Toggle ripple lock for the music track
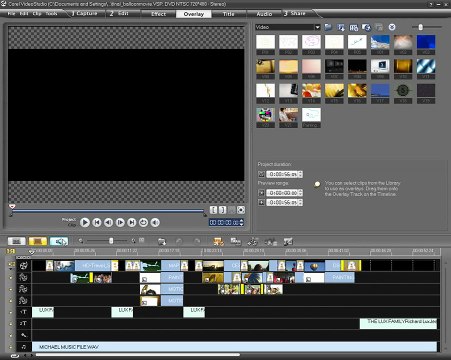 coord(11,347)
